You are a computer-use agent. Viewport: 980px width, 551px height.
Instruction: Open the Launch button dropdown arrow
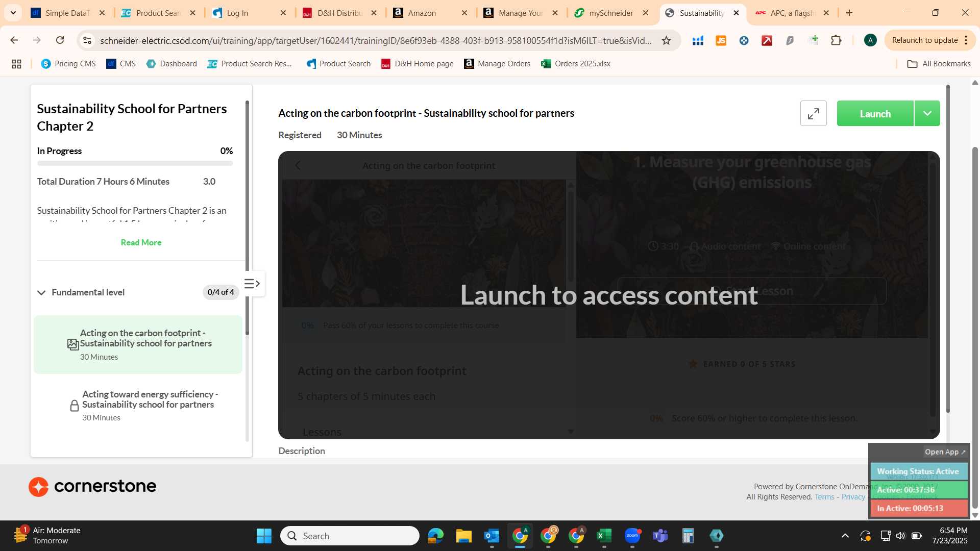point(927,113)
